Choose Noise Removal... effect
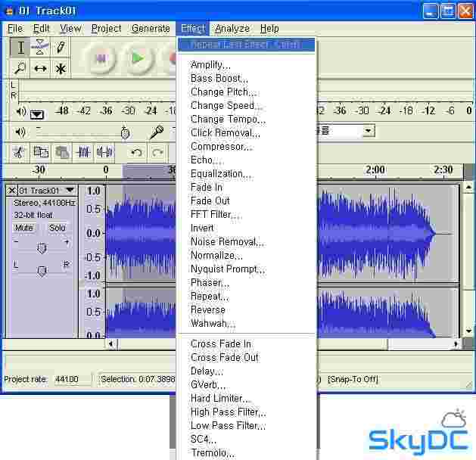This screenshot has height=460, width=476. pyautogui.click(x=246, y=242)
